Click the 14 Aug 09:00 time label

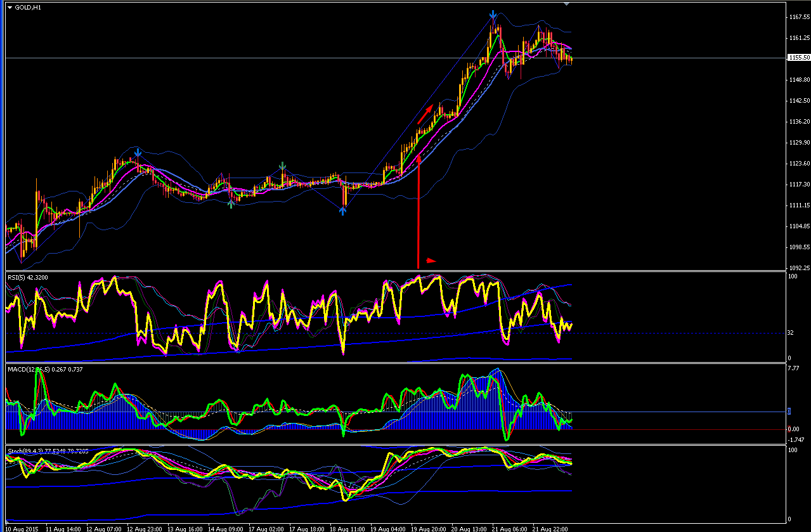tap(225, 528)
